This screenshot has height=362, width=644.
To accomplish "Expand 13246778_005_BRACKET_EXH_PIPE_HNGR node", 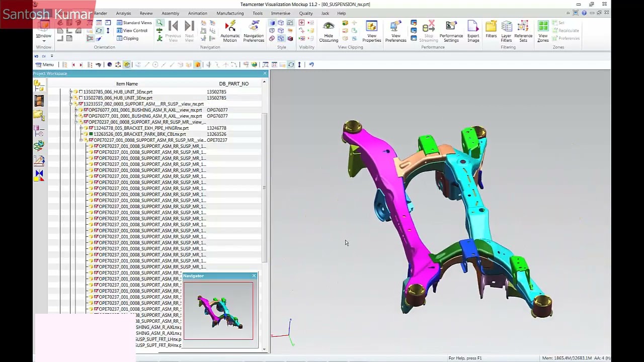I will pos(81,128).
